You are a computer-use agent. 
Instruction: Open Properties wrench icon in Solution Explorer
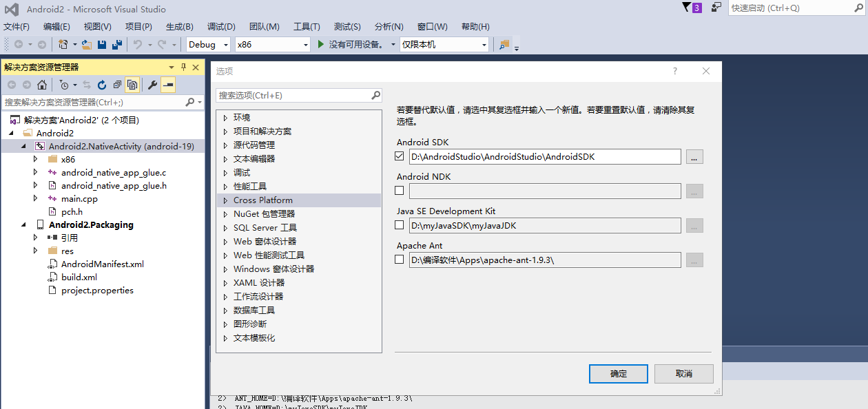(x=152, y=85)
